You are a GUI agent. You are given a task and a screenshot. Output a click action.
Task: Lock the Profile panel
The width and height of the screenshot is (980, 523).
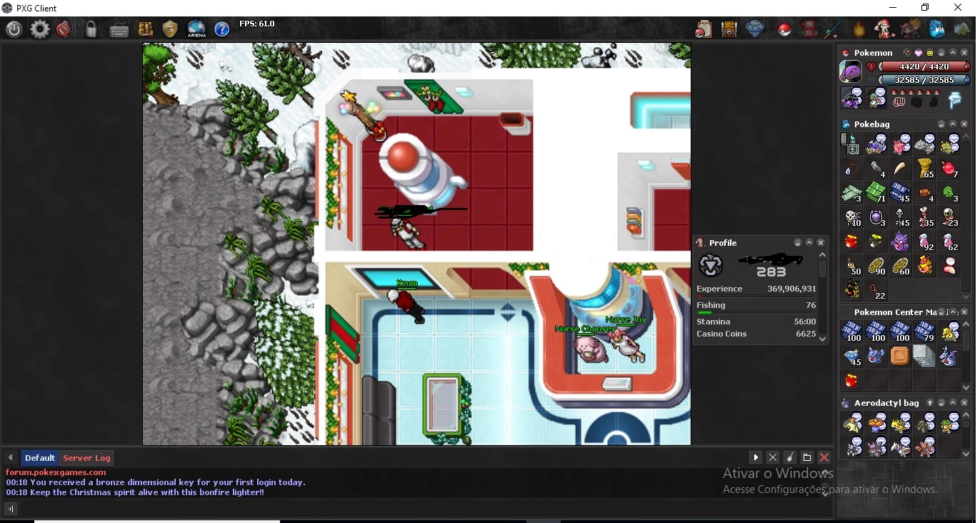(798, 243)
